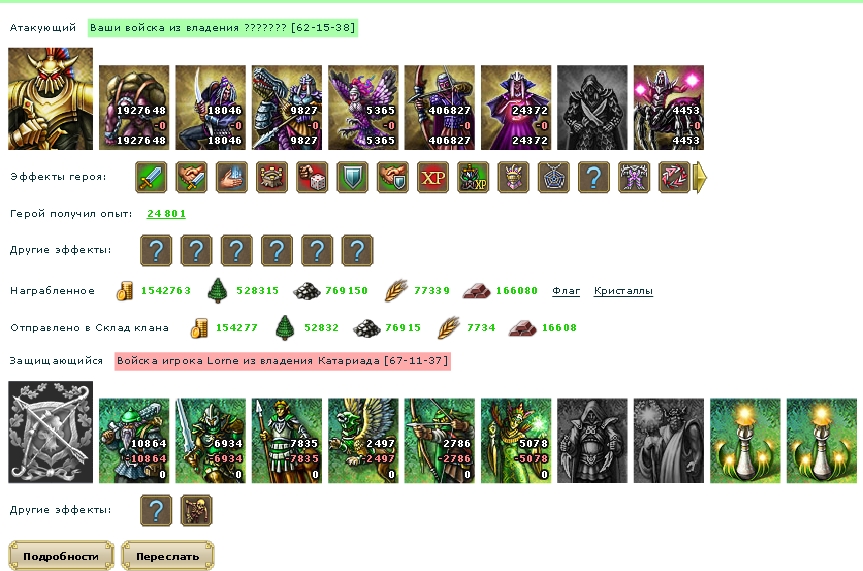Open the Подробности details button
The width and height of the screenshot is (863, 571).
61,556
